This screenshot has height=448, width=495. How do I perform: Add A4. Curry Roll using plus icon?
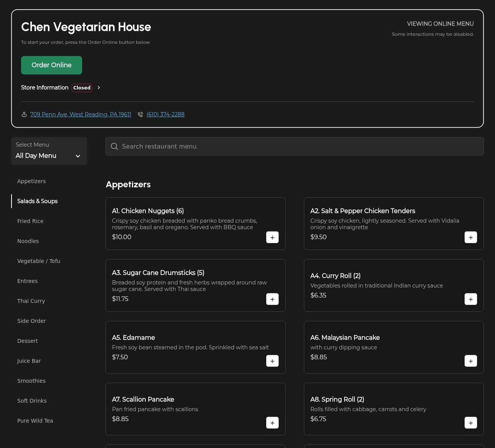click(470, 299)
